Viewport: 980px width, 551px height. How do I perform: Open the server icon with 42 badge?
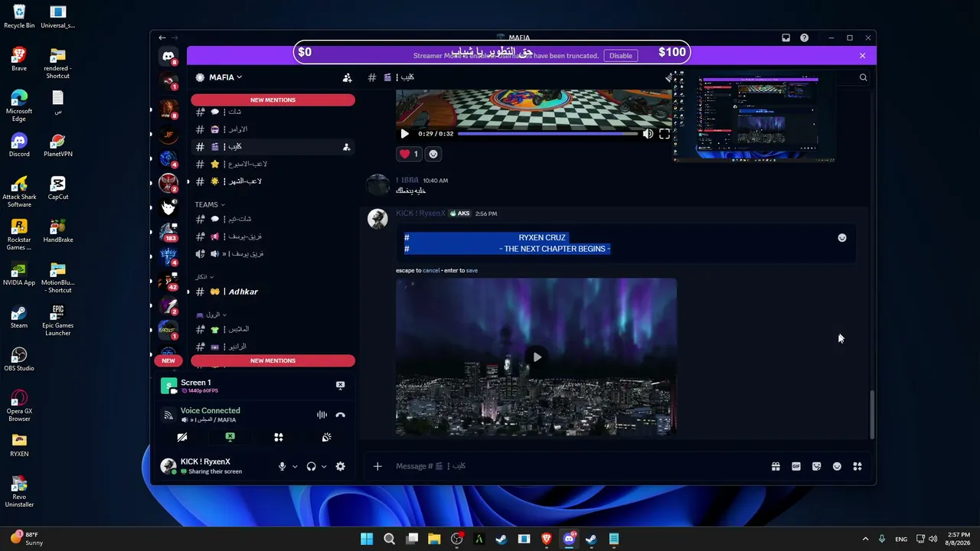click(x=168, y=281)
